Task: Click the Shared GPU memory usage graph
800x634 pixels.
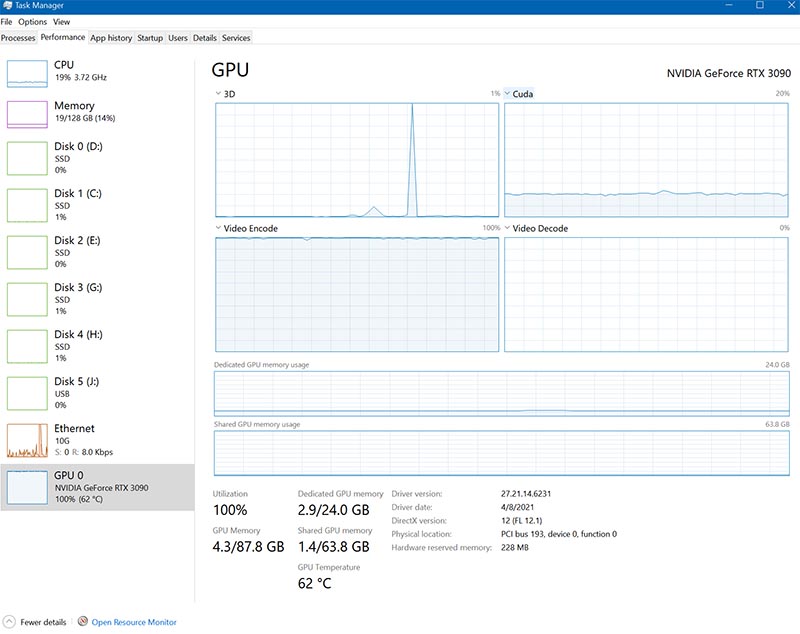Action: (502, 453)
